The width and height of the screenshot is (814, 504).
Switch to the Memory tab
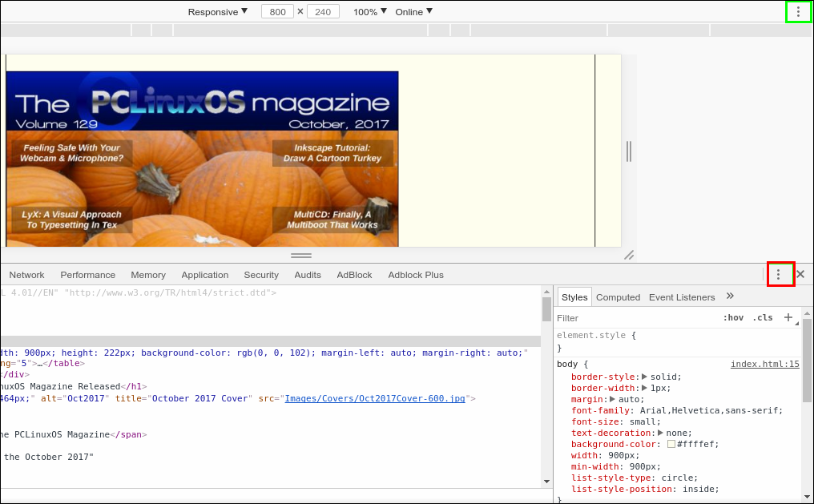pos(148,275)
